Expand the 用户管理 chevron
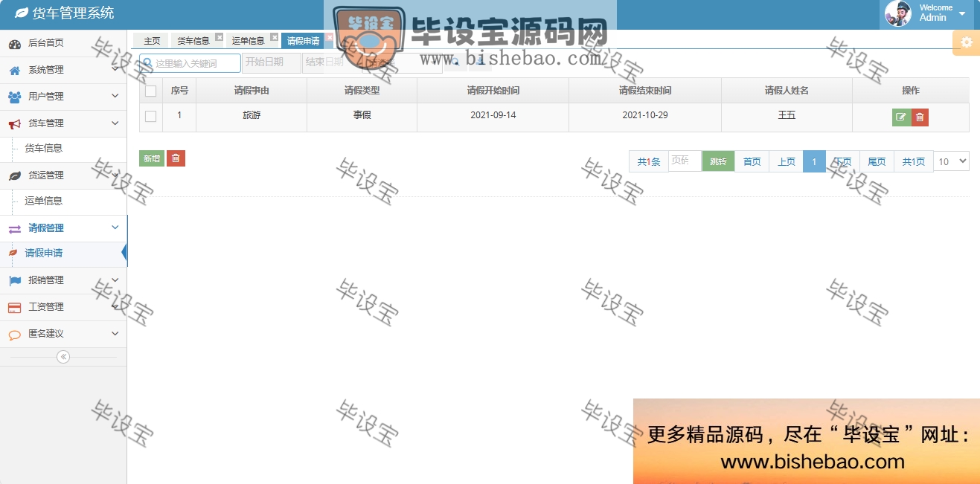 click(115, 96)
